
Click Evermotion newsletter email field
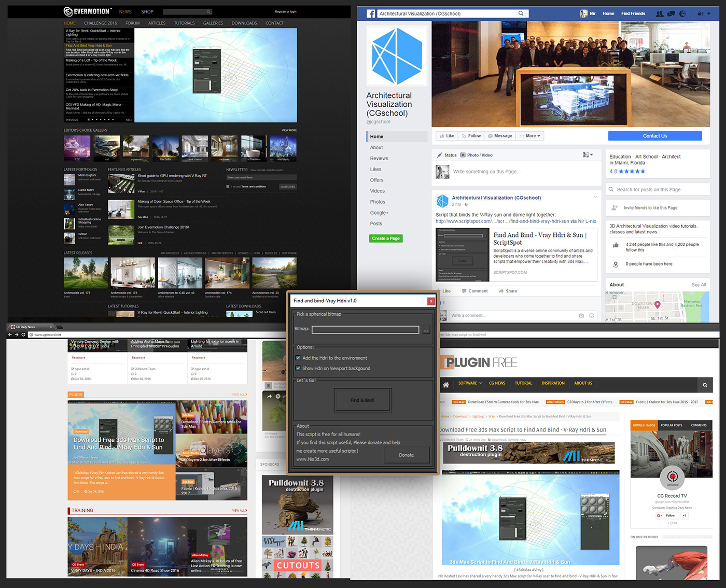(x=261, y=177)
